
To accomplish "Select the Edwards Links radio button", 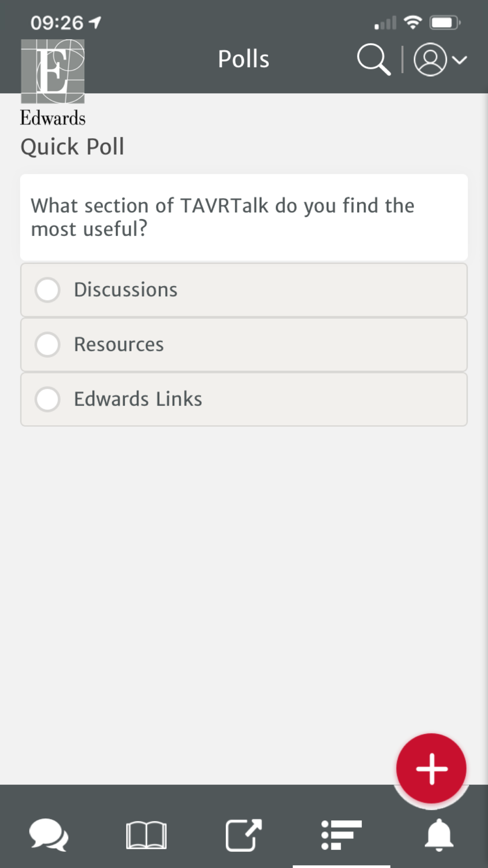I will pyautogui.click(x=48, y=399).
